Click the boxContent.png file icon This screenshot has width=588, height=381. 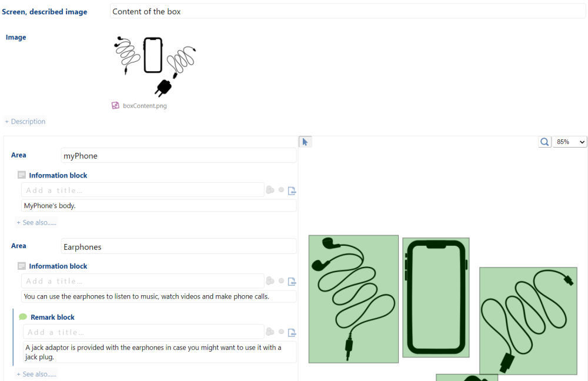[115, 105]
